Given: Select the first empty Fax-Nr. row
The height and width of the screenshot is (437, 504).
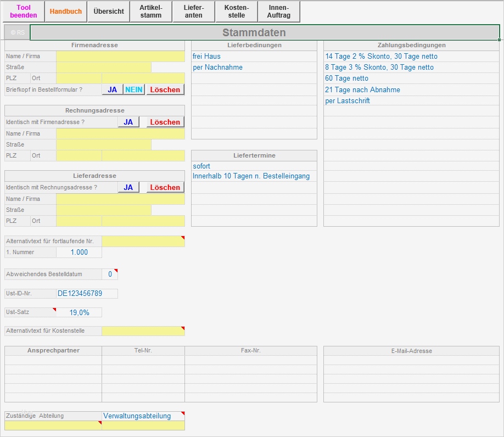Looking at the screenshot, I should (251, 360).
